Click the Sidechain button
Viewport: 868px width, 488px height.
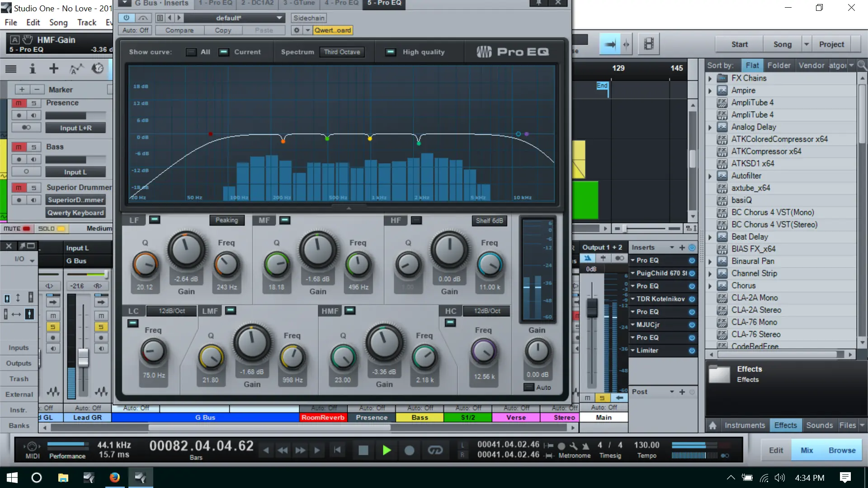tap(309, 18)
